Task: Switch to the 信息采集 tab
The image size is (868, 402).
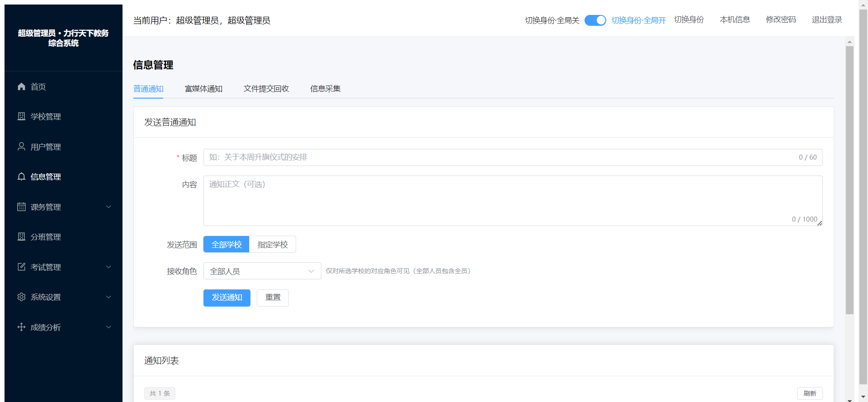Action: point(325,89)
